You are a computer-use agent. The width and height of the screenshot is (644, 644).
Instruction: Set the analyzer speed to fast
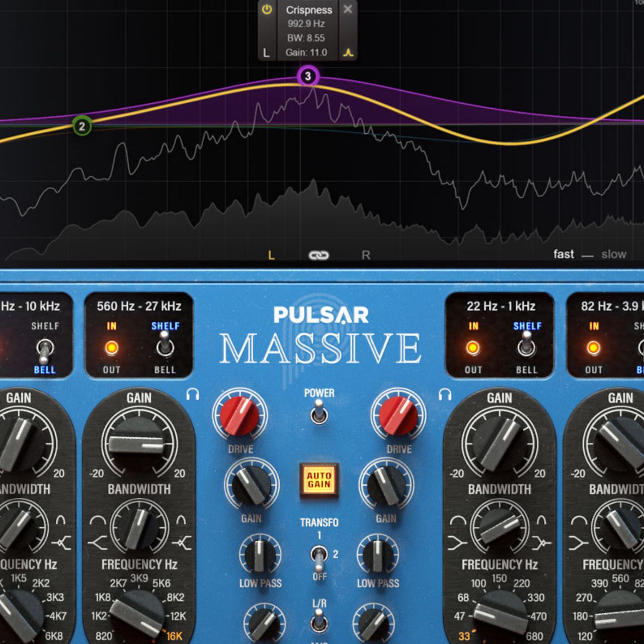tap(563, 254)
